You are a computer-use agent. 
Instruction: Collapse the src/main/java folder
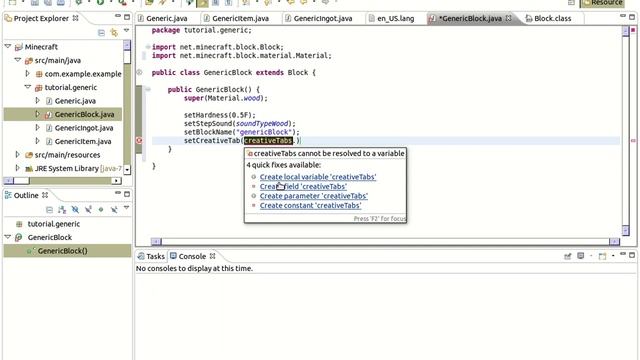(18, 60)
